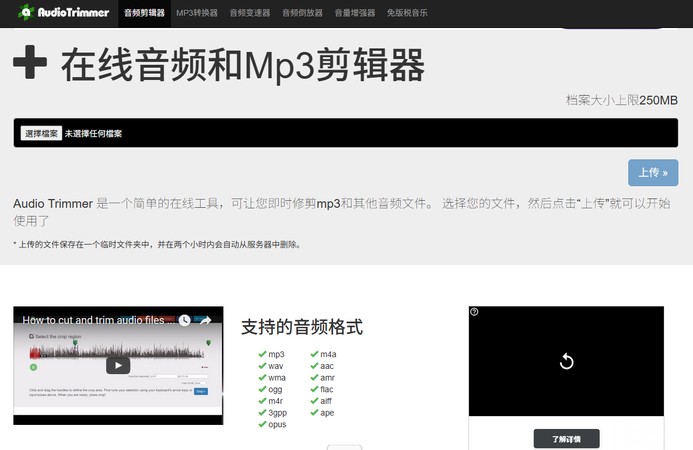The image size is (693, 450).
Task: Click the 在线音频和Mp3剪辑器 heading
Action: click(x=243, y=65)
